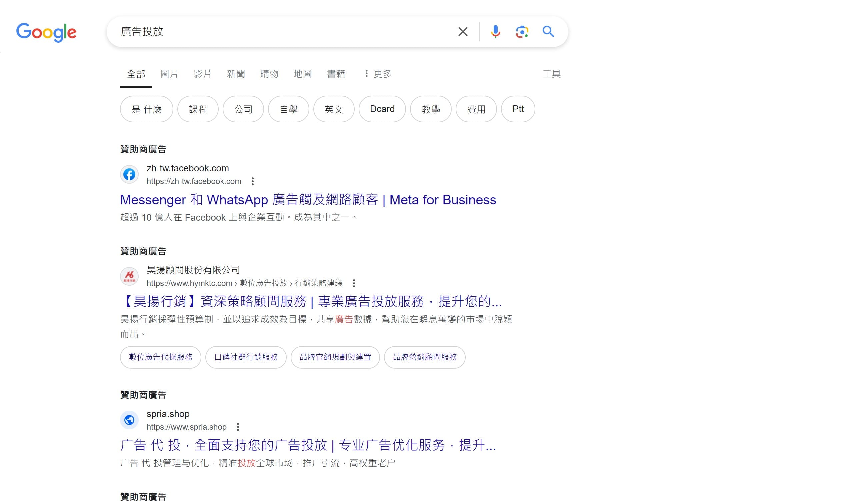Pick the 教學 filter chip

431,109
